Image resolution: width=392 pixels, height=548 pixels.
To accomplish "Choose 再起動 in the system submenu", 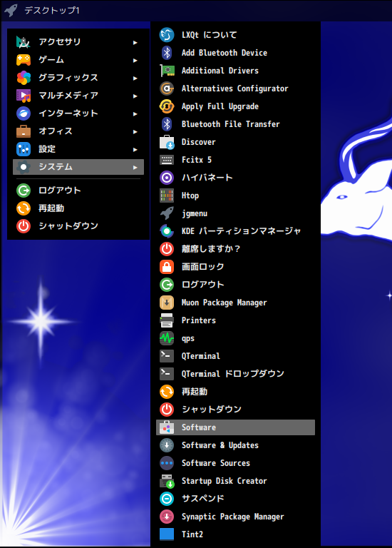I will [235, 392].
